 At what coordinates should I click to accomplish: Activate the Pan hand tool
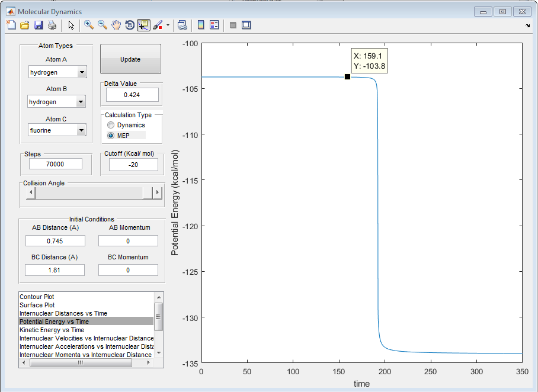click(116, 25)
